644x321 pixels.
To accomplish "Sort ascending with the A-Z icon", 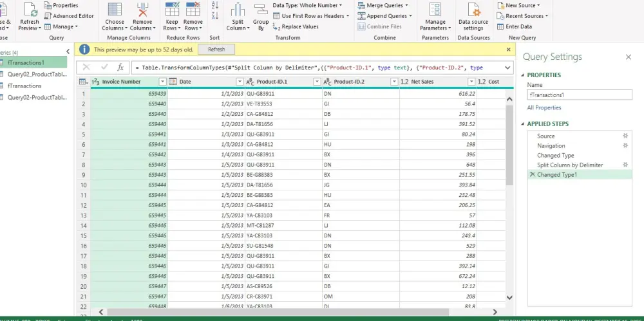I will [215, 5].
